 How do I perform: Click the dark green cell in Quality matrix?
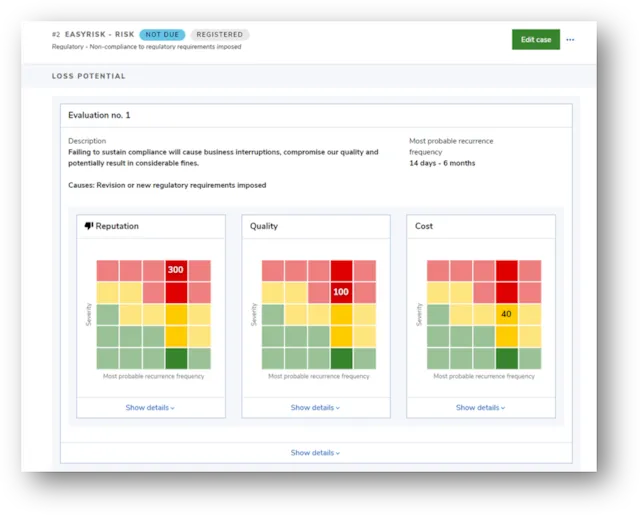point(341,358)
